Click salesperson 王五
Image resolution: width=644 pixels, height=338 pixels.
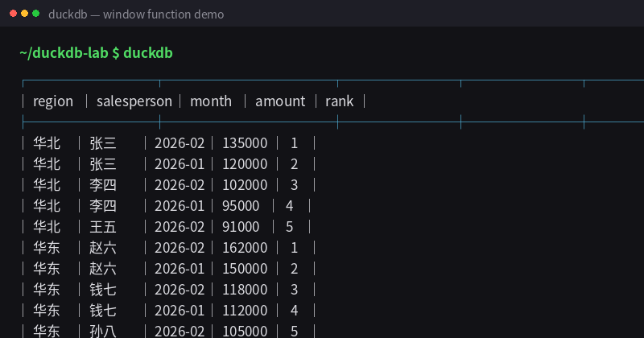pyautogui.click(x=103, y=227)
